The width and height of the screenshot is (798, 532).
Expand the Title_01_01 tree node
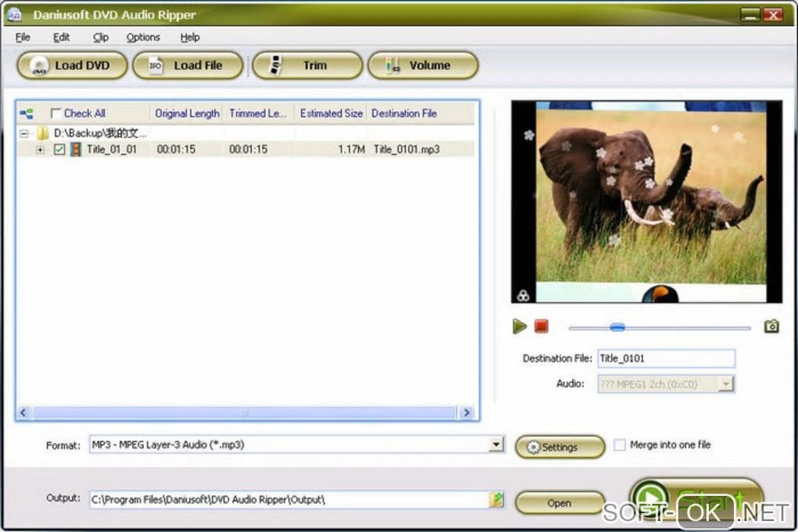(x=40, y=149)
